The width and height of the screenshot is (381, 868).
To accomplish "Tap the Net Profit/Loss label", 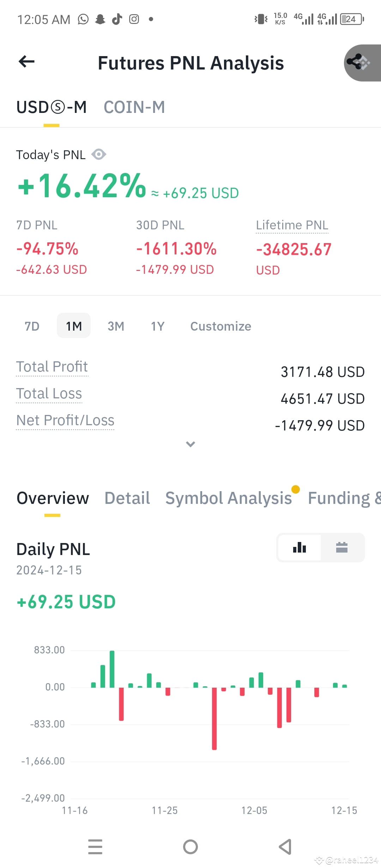I will (x=65, y=420).
